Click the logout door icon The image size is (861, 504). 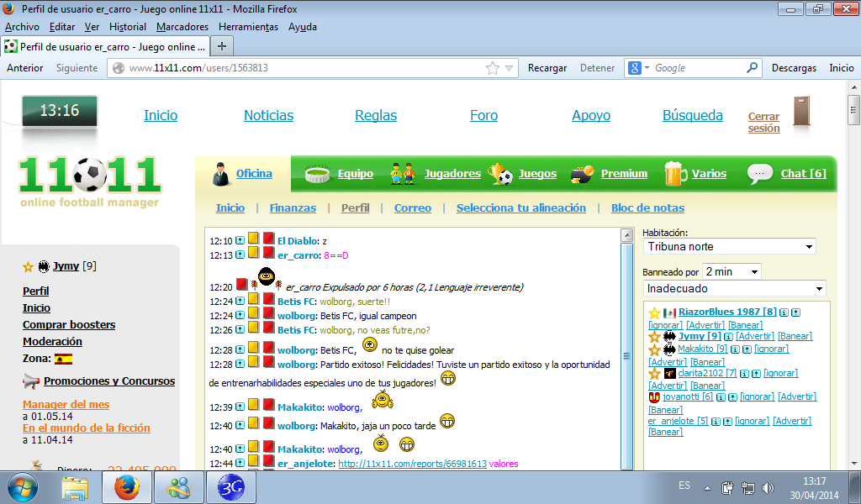[x=801, y=112]
